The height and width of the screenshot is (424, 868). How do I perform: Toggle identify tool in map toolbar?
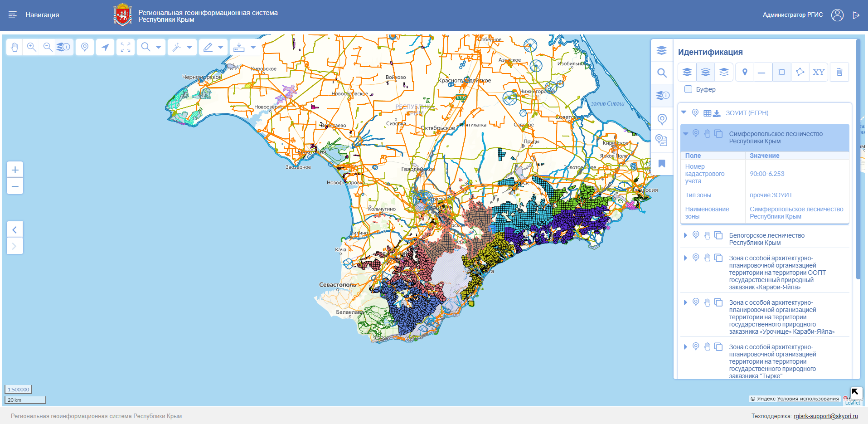coord(63,47)
